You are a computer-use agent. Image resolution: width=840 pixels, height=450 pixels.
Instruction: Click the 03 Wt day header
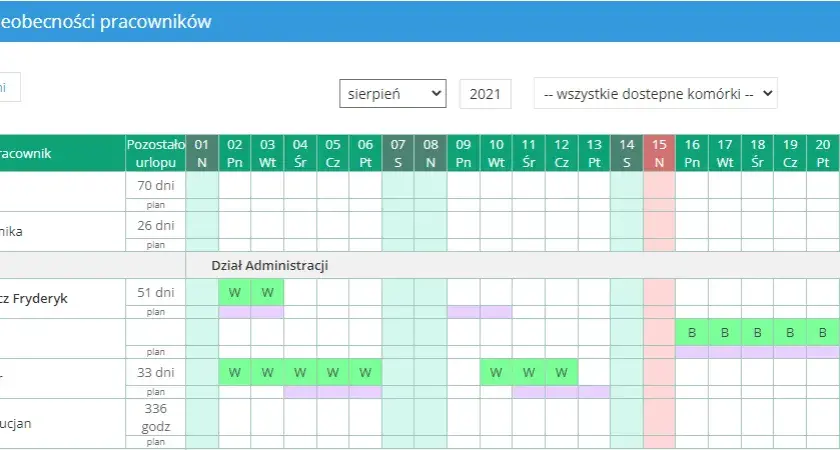[x=267, y=153]
